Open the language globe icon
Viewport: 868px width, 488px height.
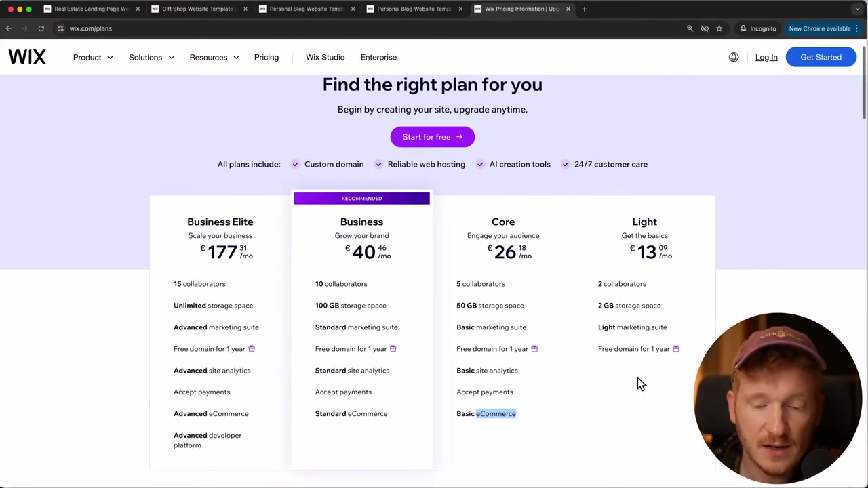[x=734, y=57]
